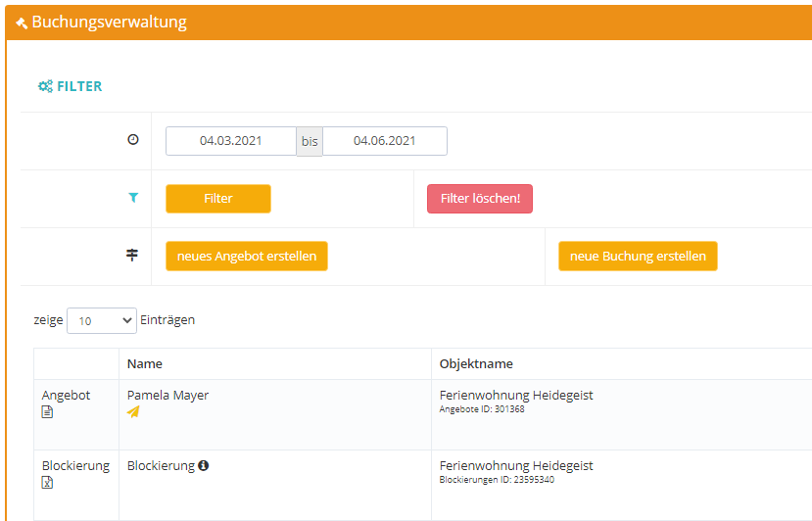Screen dimensions: 812x521
Task: Click the document icon under Angebot
Action: [48, 412]
